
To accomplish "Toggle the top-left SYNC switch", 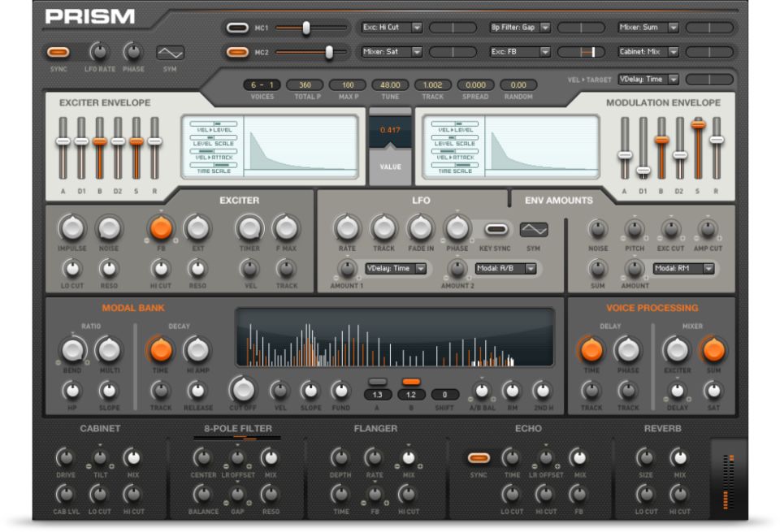I will tap(58, 53).
